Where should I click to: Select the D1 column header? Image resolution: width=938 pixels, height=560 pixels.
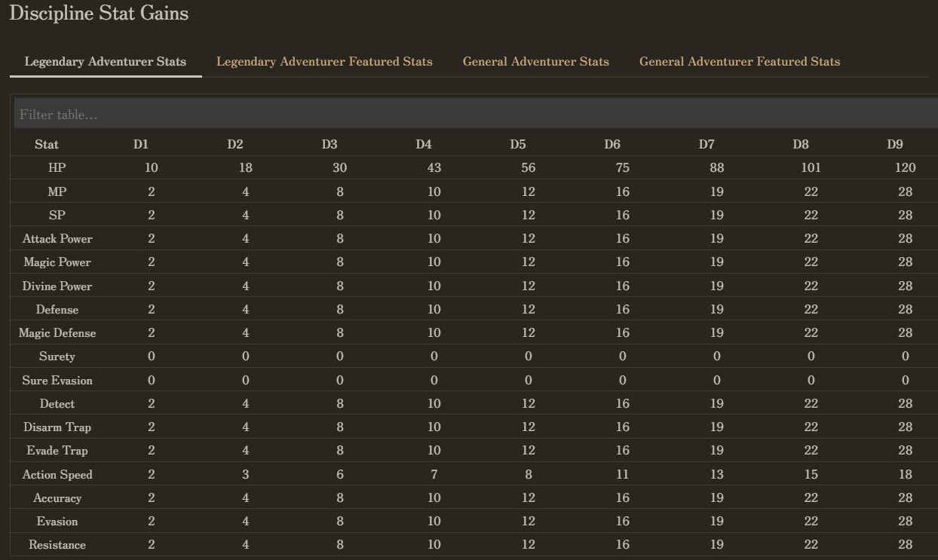[141, 144]
